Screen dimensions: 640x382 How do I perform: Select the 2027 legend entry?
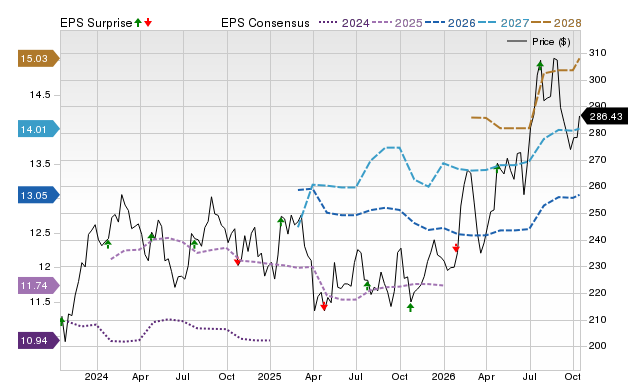click(503, 23)
